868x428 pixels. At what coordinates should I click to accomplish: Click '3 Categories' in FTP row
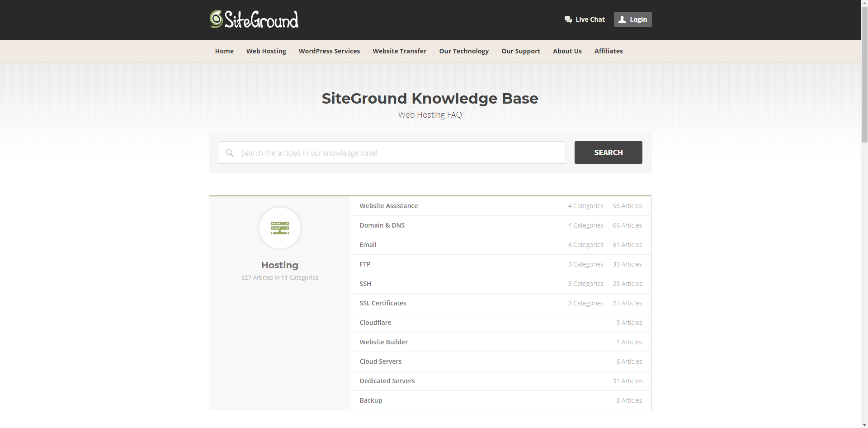tap(586, 264)
